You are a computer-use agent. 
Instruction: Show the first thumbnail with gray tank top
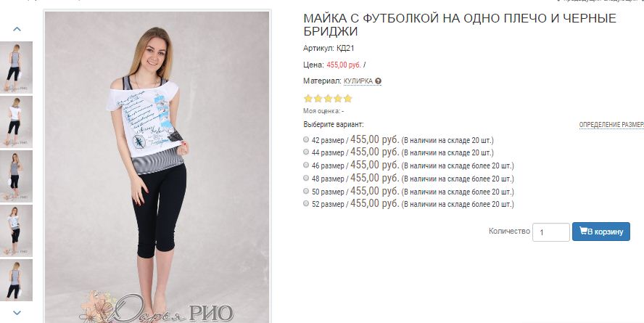16,68
